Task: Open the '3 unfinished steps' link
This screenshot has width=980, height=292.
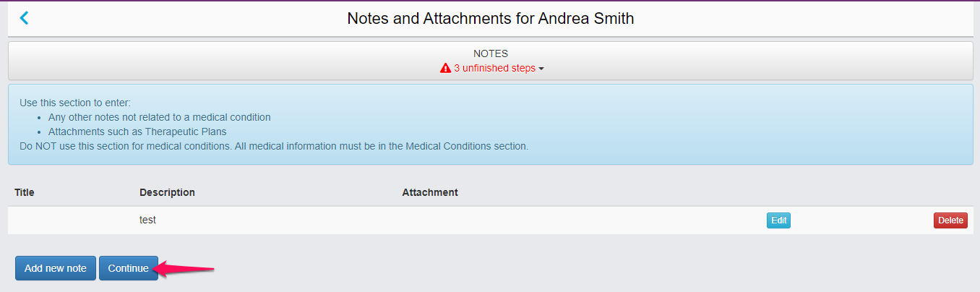Action: pyautogui.click(x=494, y=69)
